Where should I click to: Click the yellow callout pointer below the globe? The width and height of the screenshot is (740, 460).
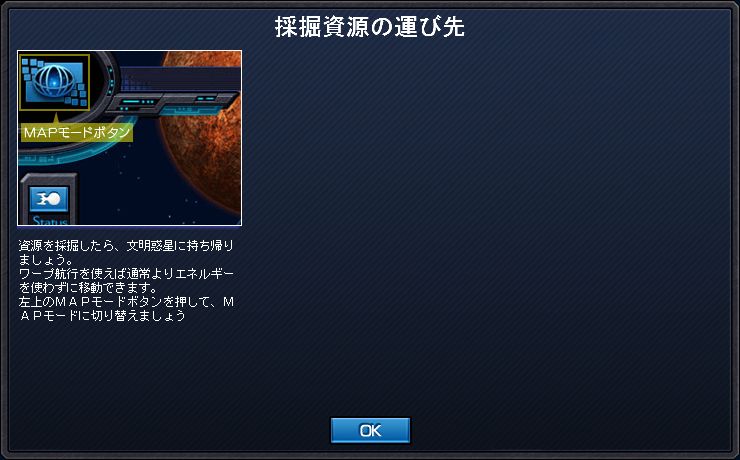point(55,118)
